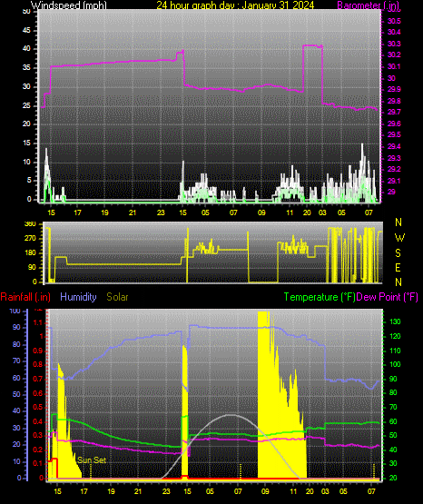Select the Rainfall (.in) legend label
Viewport: 423px width, 504px height.
click(x=25, y=297)
